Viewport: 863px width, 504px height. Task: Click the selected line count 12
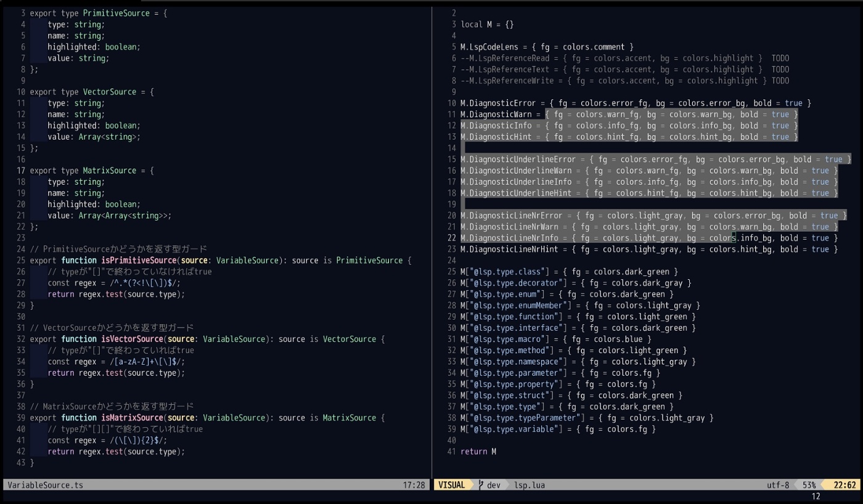click(x=816, y=497)
